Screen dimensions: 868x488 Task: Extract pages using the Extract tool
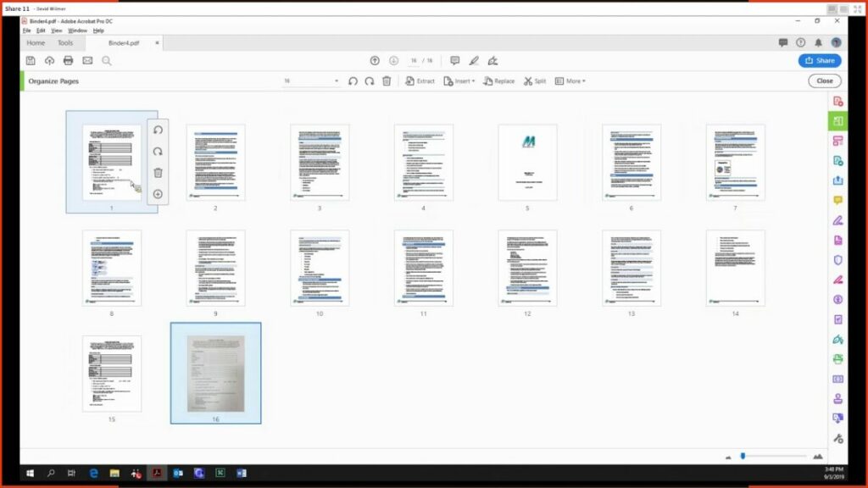click(421, 80)
